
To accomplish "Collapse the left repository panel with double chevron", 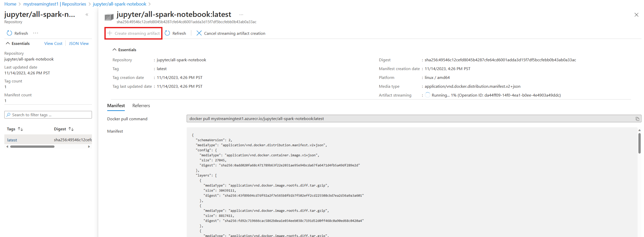I will coord(87,15).
